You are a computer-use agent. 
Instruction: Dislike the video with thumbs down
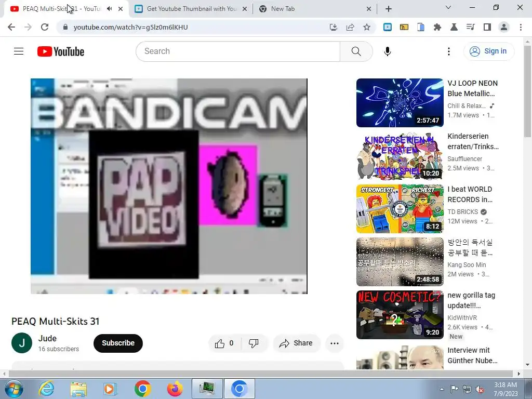(x=254, y=343)
